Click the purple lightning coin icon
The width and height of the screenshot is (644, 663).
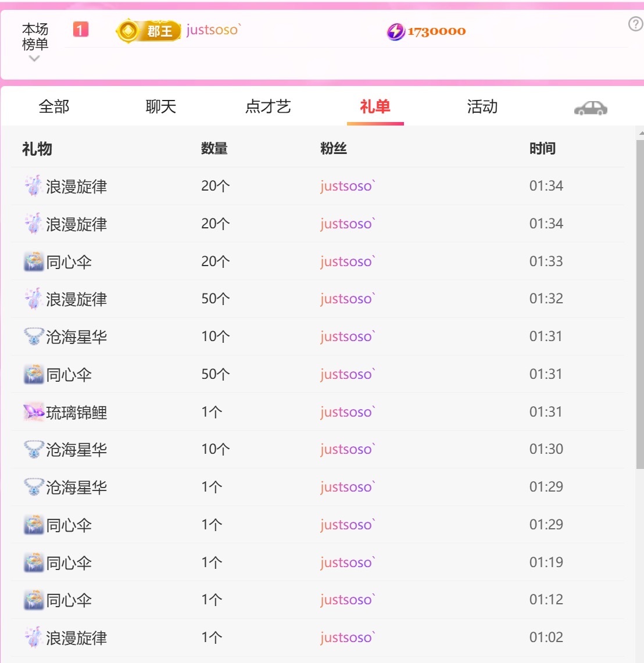pyautogui.click(x=396, y=31)
